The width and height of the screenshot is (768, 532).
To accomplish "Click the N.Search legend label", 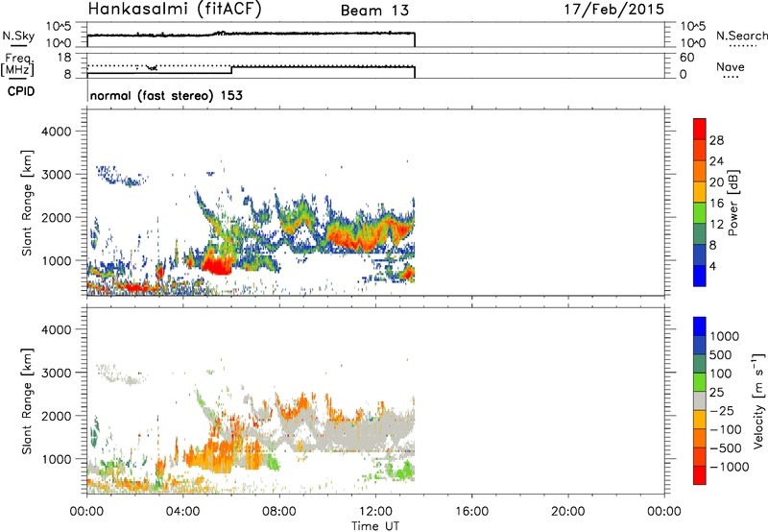I will coord(741,36).
